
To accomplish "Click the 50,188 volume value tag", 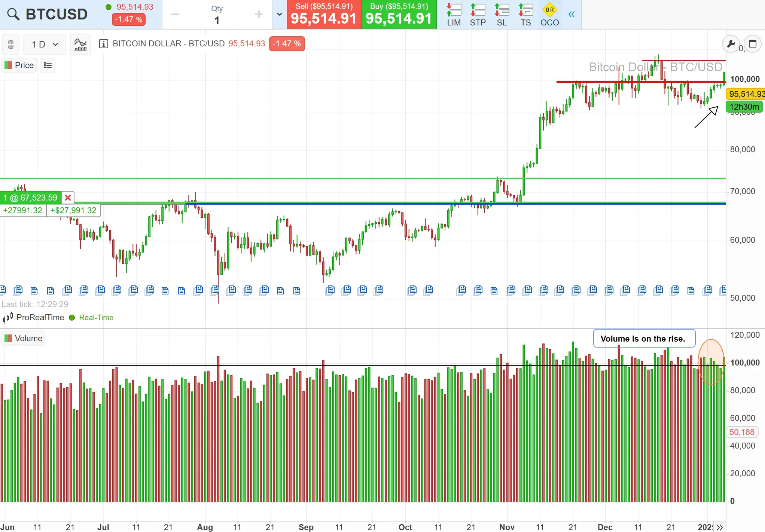I will pyautogui.click(x=742, y=432).
